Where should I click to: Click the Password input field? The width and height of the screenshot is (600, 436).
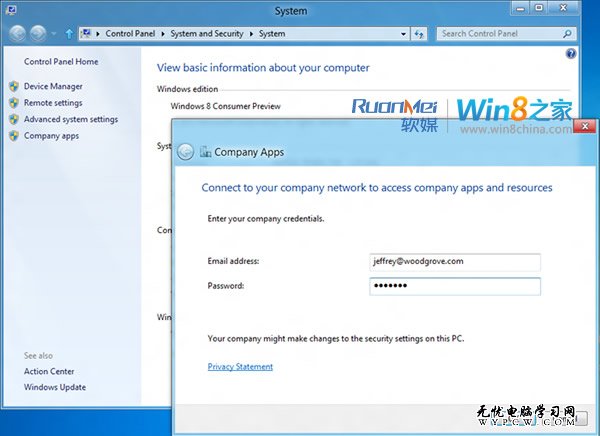click(455, 286)
